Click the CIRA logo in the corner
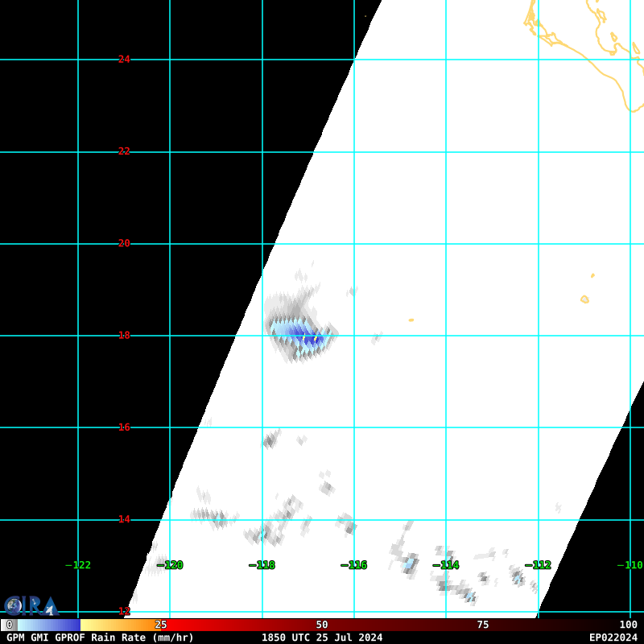This screenshot has width=644, height=644. (31, 605)
